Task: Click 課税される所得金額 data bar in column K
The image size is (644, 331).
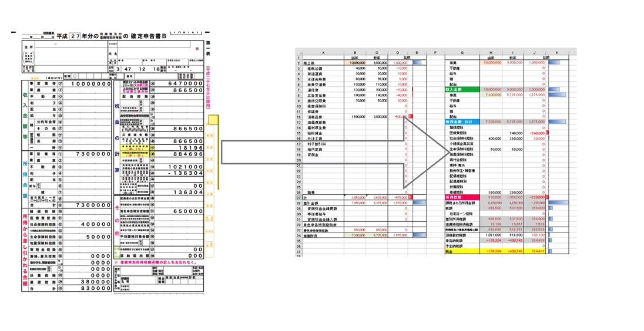Action: click(x=557, y=202)
